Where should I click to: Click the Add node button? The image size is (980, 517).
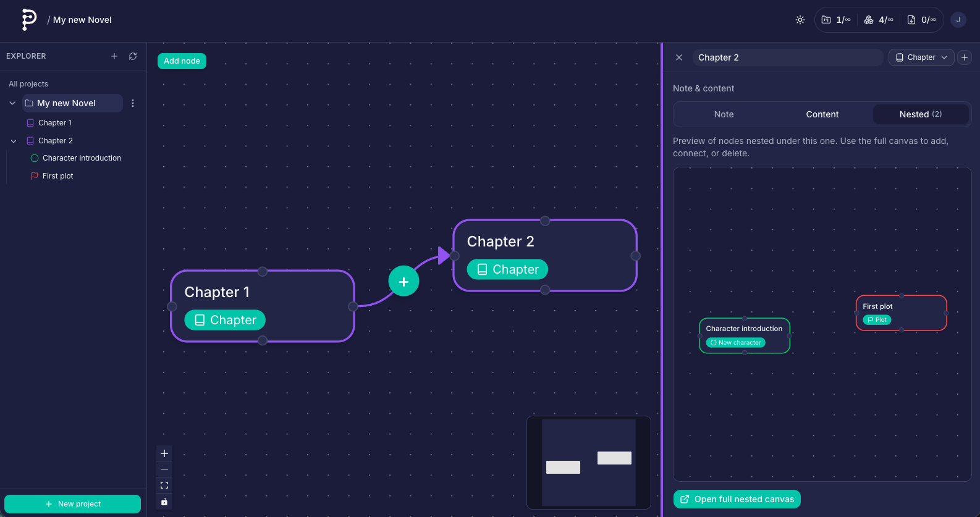[182, 61]
